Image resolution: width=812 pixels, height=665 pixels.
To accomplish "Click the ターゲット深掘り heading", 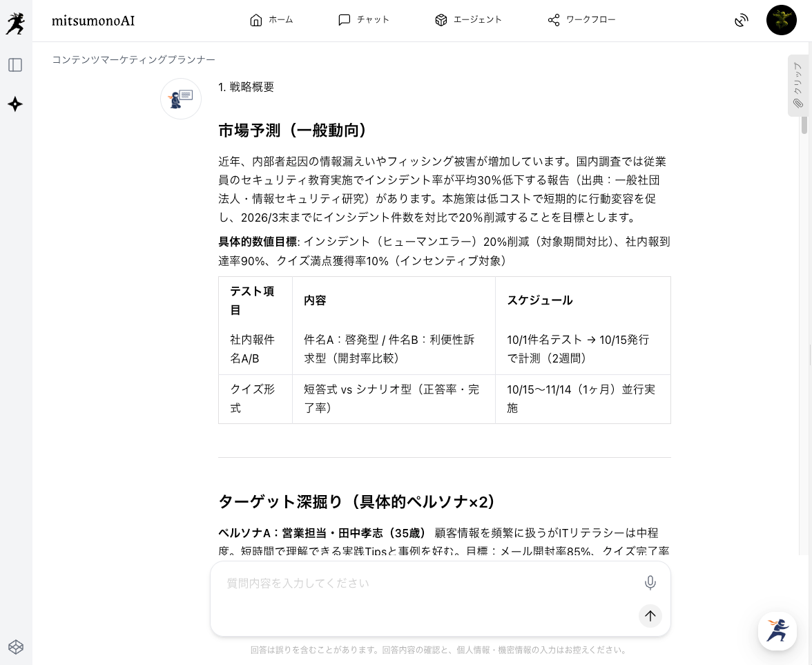I will (x=358, y=502).
